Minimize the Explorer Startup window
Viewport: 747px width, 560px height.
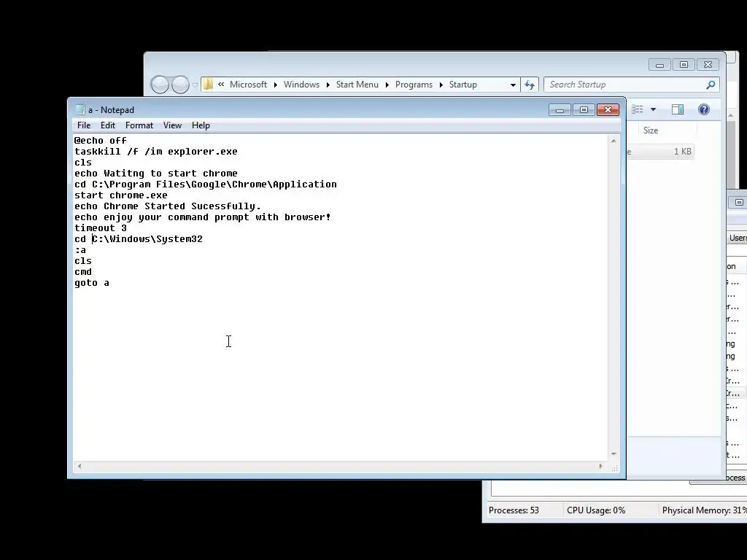(659, 65)
